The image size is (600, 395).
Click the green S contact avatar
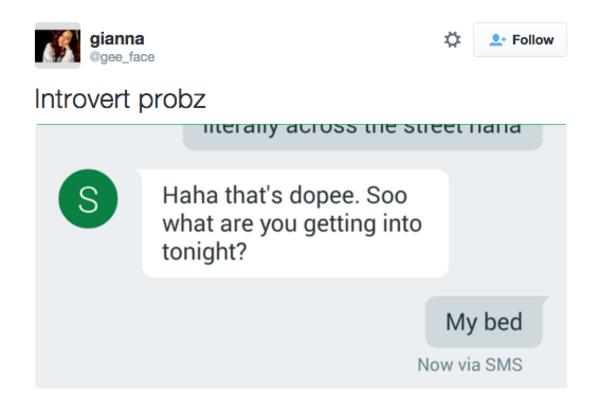88,199
